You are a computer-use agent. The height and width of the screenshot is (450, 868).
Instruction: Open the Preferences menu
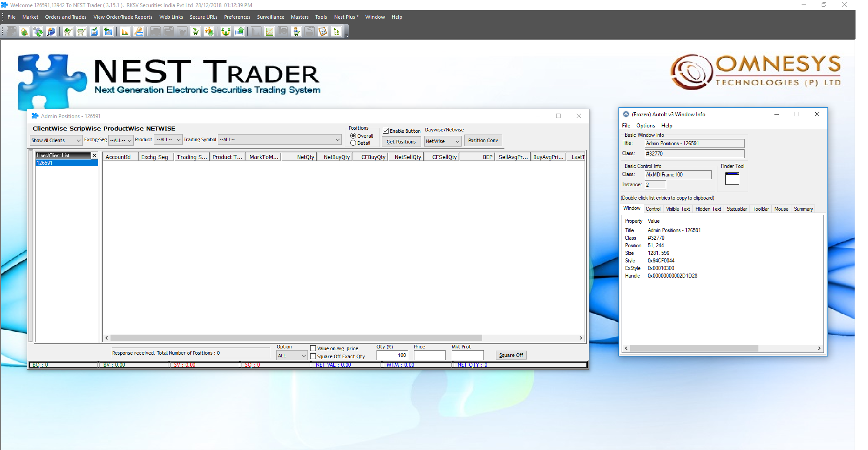pyautogui.click(x=237, y=17)
